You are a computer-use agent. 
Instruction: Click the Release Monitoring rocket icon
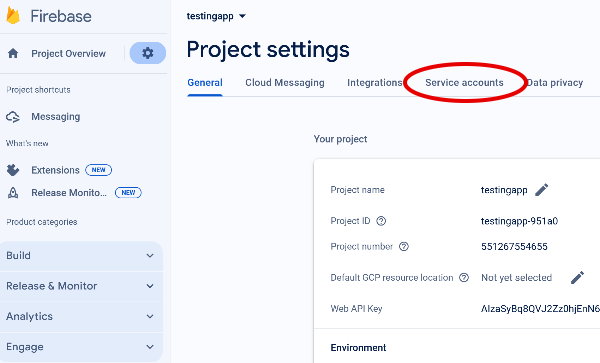click(13, 193)
